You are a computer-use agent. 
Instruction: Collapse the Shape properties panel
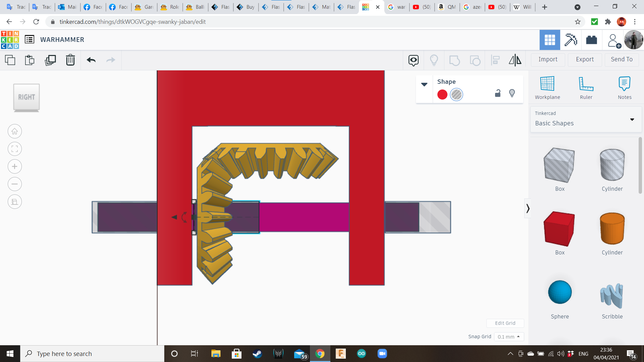coord(424,84)
